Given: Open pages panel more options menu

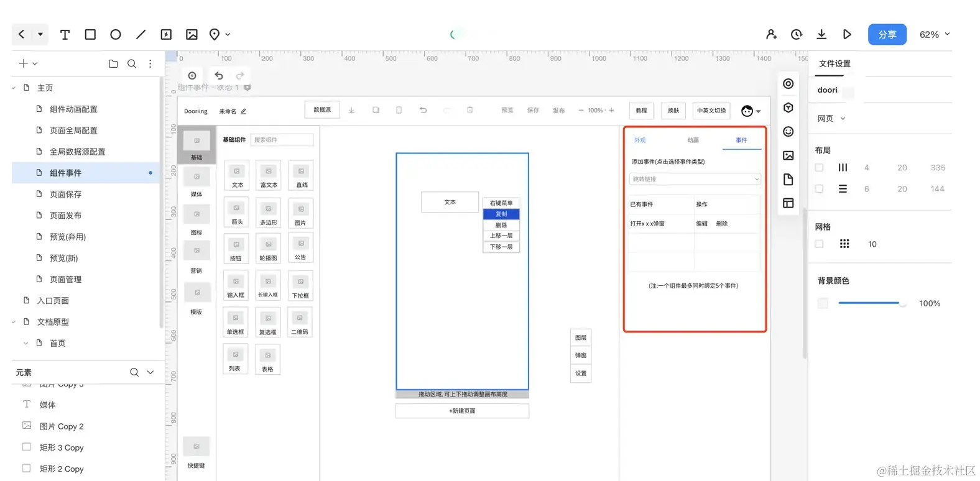Looking at the screenshot, I should (x=150, y=63).
